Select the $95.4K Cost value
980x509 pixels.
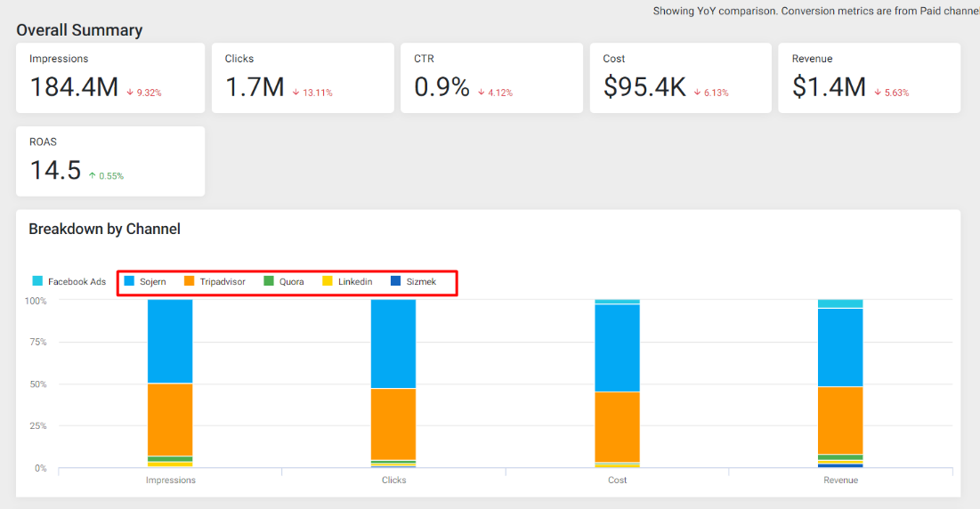coord(644,87)
